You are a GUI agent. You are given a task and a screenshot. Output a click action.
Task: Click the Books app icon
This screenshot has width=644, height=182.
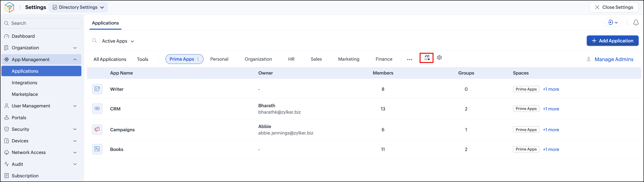[x=97, y=149]
